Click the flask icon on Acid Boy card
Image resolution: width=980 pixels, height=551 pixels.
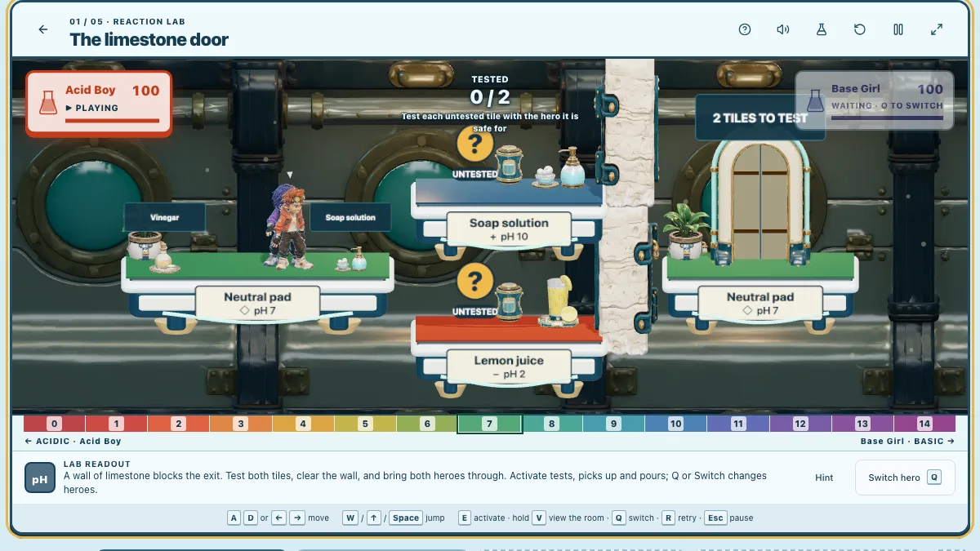click(x=48, y=102)
